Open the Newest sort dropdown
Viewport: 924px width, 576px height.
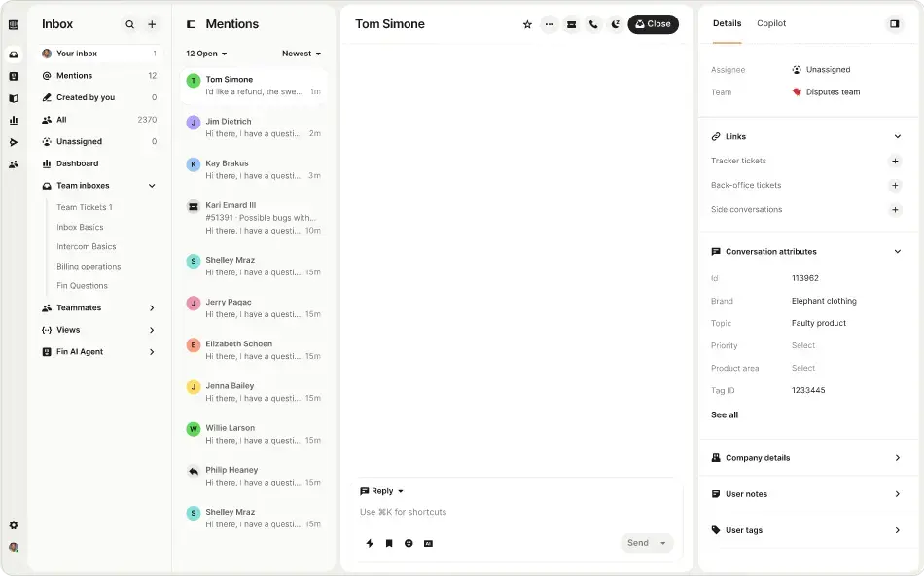tap(302, 54)
